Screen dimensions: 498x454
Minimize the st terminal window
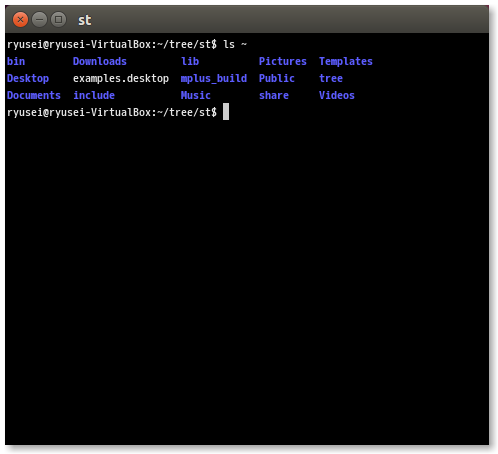[x=39, y=20]
